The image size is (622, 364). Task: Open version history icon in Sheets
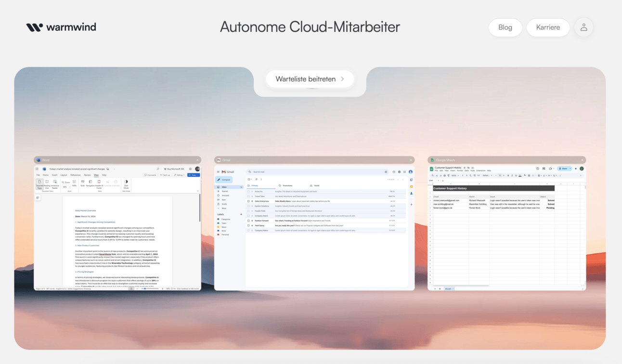tap(538, 169)
